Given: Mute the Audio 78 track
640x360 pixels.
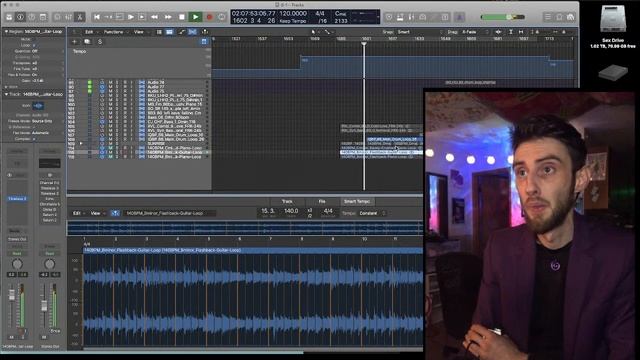Looking at the screenshot, I should click(111, 82).
